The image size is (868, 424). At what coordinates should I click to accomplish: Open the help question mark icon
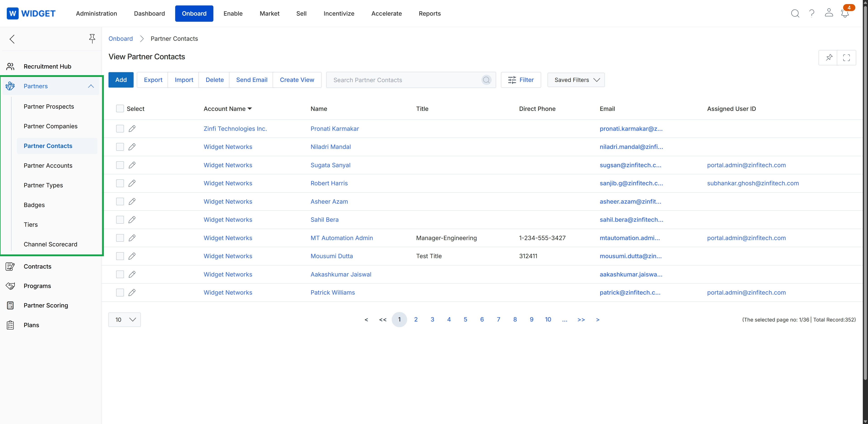click(x=812, y=14)
